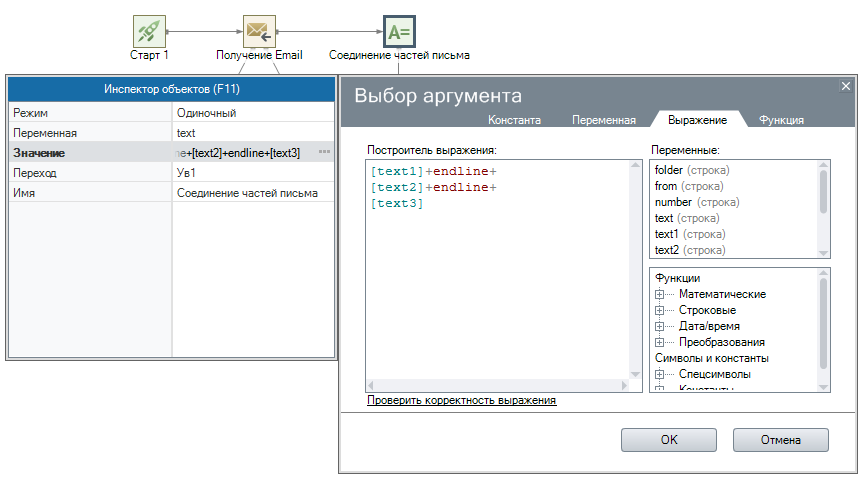Image resolution: width=866 pixels, height=479 pixels.
Task: Open the ellipsis button in Значение row
Action: 324,152
